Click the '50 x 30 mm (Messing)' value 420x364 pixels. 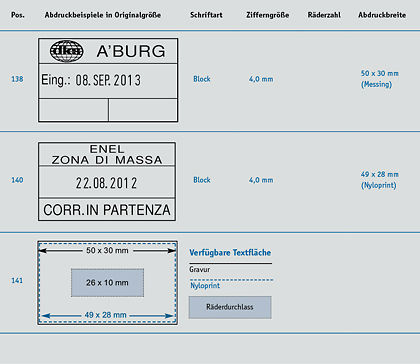379,79
